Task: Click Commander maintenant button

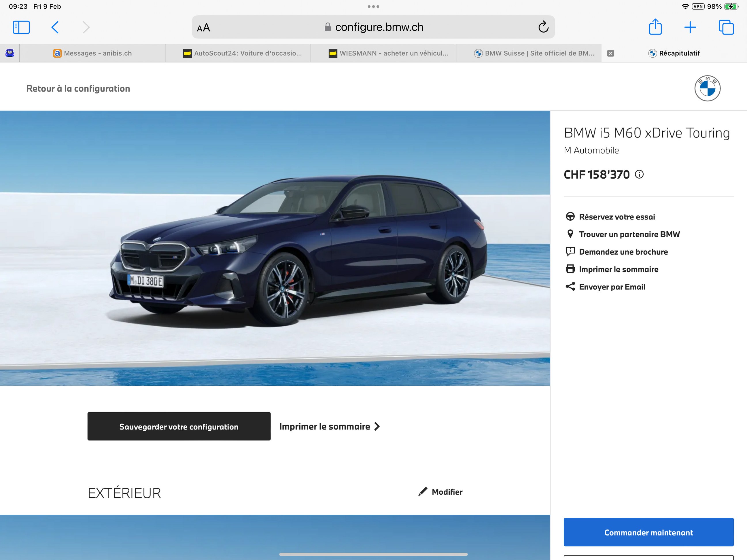Action: pos(648,532)
